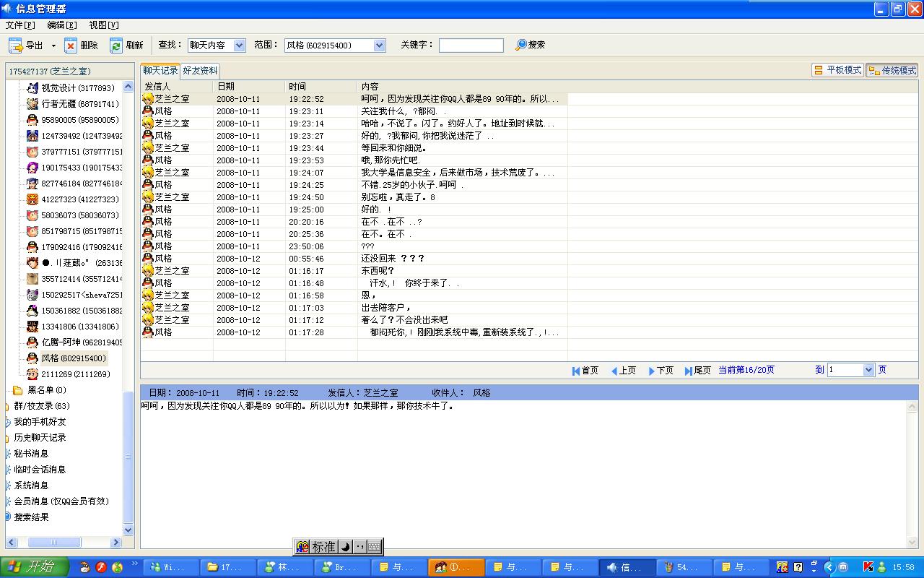Viewport: 924px width, 578px height.
Task: Switch to 平板模式 view mode
Action: (x=837, y=70)
